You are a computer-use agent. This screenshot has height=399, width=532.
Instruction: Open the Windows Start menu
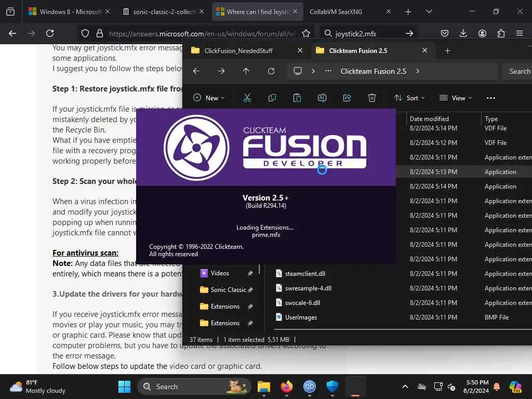(124, 387)
